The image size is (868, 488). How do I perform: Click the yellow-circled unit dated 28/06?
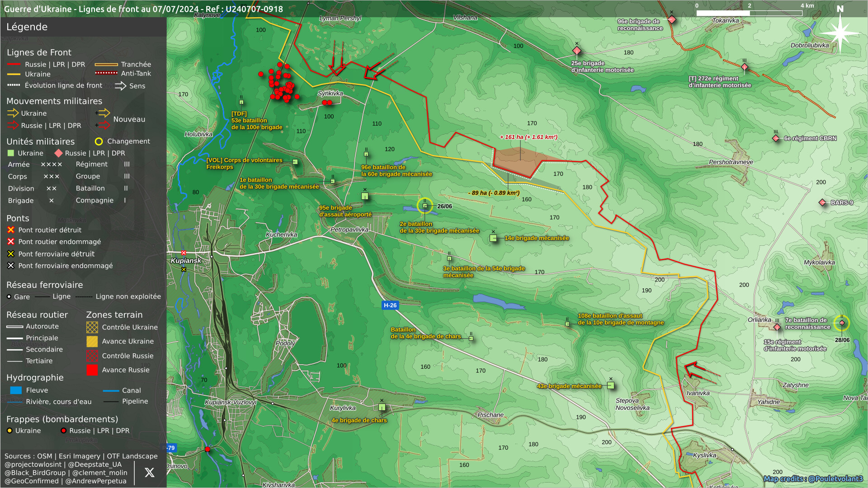[841, 323]
